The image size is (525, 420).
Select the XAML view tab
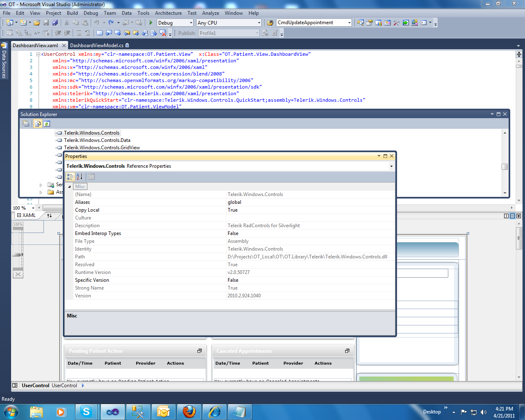[x=27, y=215]
